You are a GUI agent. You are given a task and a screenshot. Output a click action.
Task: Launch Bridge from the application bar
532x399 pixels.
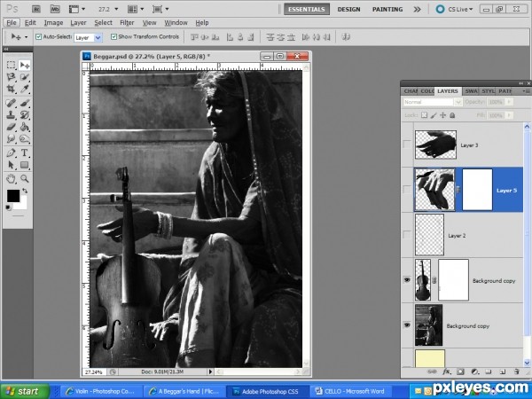coord(36,9)
